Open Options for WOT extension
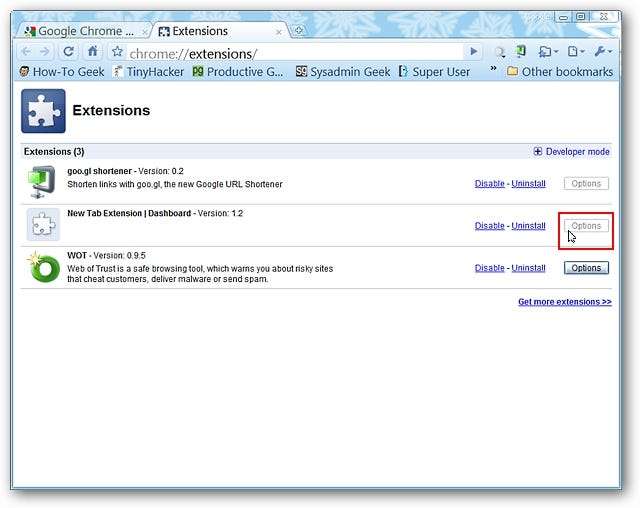 tap(586, 268)
